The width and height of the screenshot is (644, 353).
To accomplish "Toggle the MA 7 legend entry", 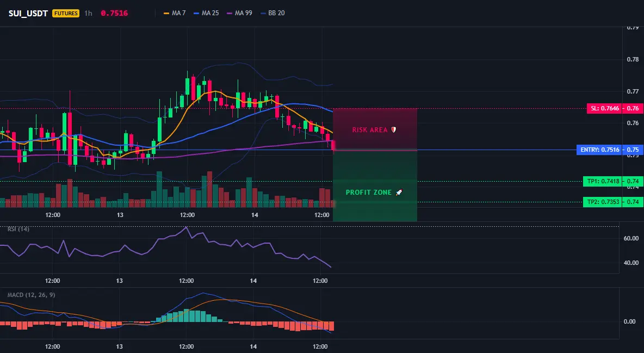I will click(x=175, y=13).
